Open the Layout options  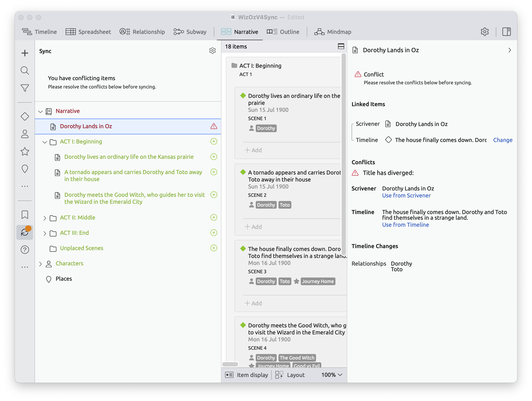(x=290, y=375)
